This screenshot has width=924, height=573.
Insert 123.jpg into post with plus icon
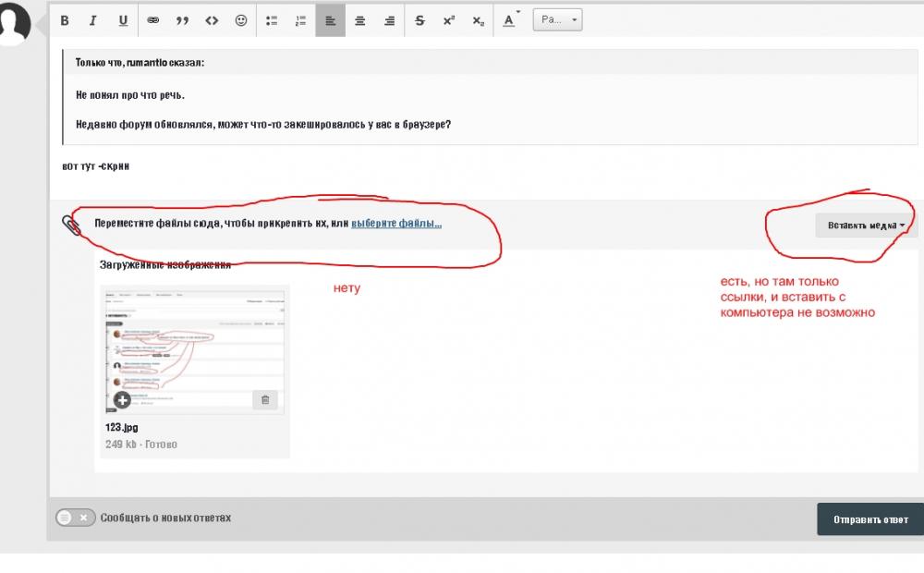click(122, 399)
